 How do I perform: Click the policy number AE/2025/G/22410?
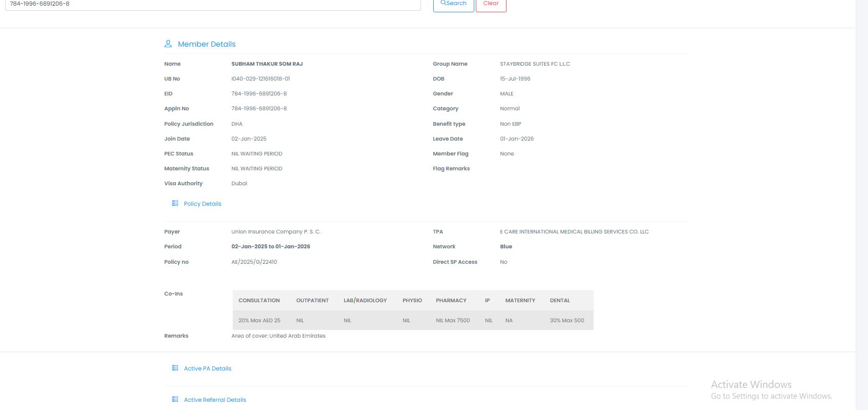tap(254, 262)
